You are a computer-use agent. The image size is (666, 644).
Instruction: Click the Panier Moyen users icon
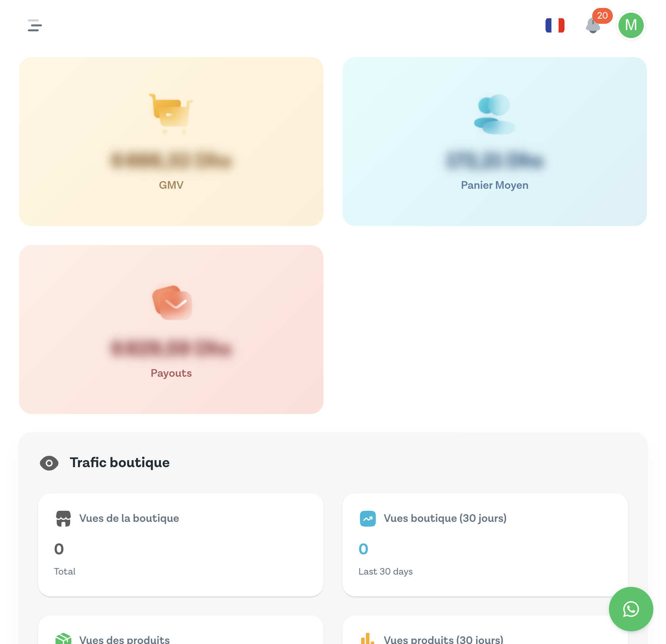(495, 114)
